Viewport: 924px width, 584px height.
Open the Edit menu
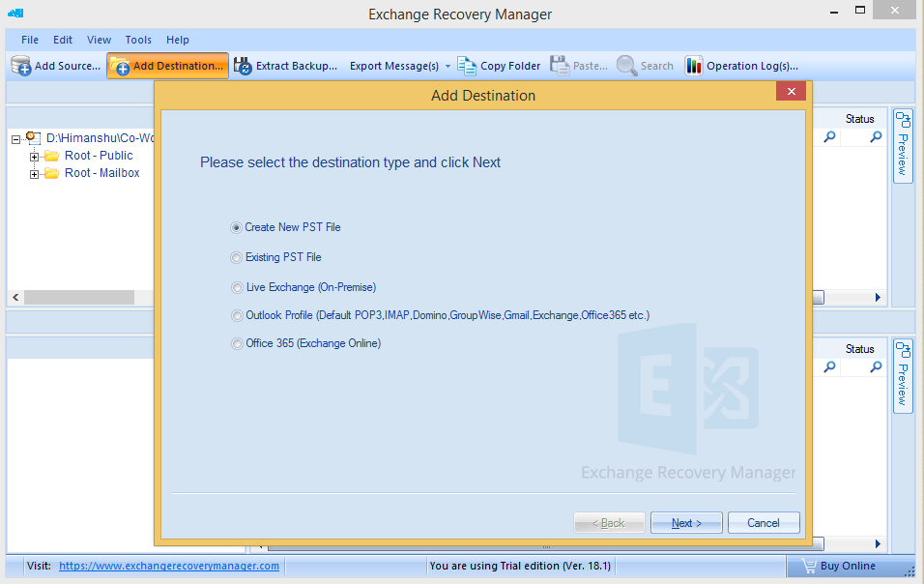point(63,40)
